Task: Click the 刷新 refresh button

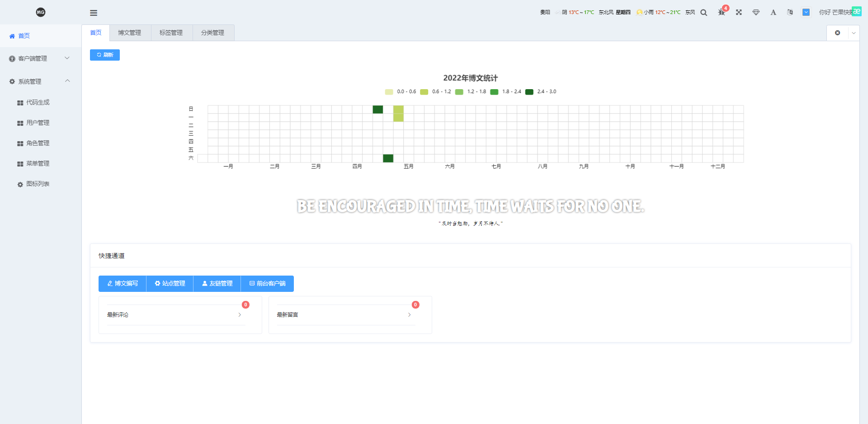Action: pyautogui.click(x=105, y=55)
